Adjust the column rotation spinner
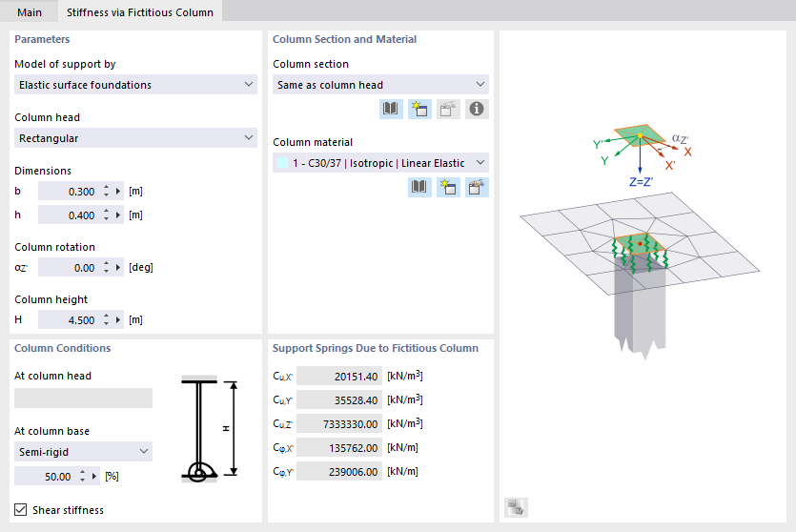This screenshot has width=796, height=532. [x=106, y=268]
